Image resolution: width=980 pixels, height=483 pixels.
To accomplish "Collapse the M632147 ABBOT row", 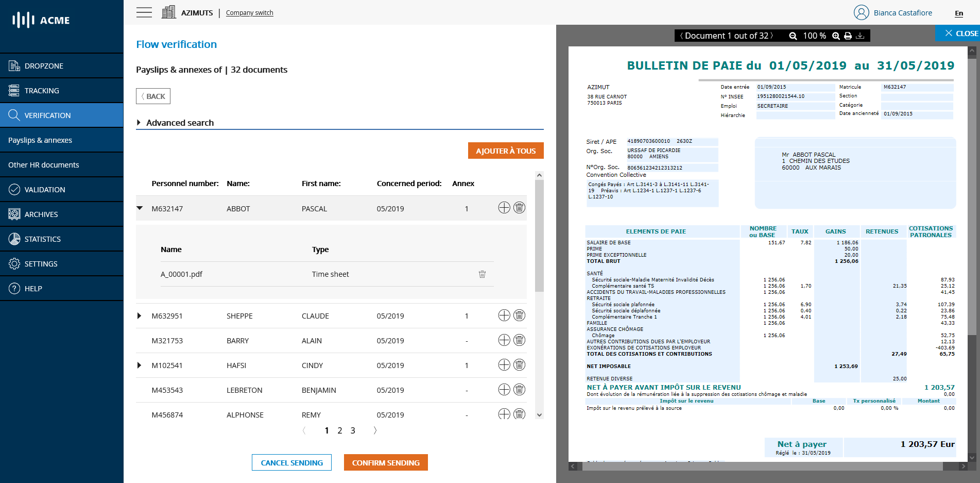I will (x=140, y=208).
